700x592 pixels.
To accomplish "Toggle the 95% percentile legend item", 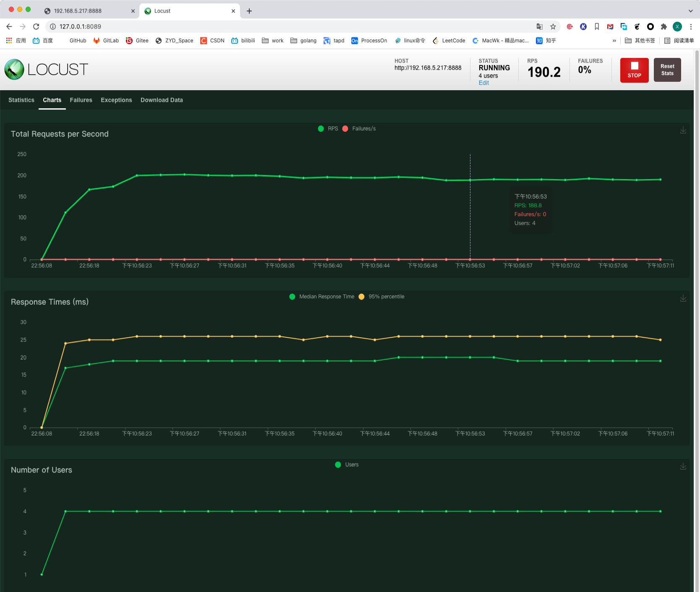I will click(x=381, y=297).
